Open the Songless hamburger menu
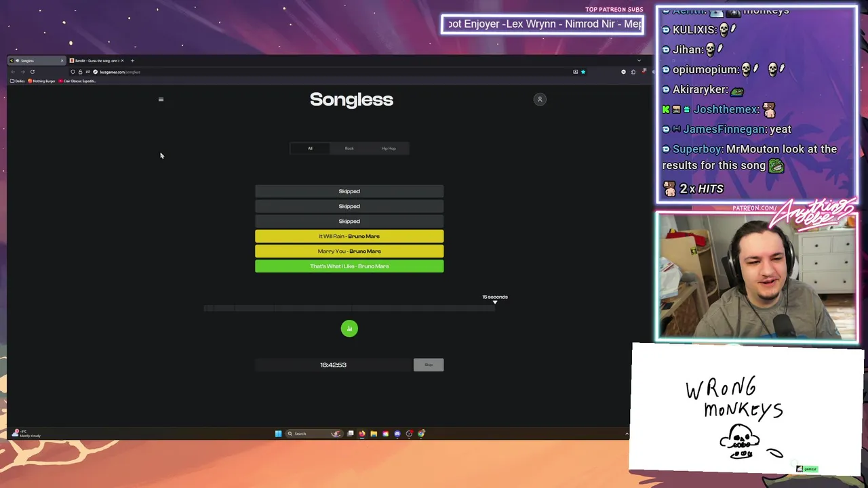The image size is (868, 488). pos(161,100)
